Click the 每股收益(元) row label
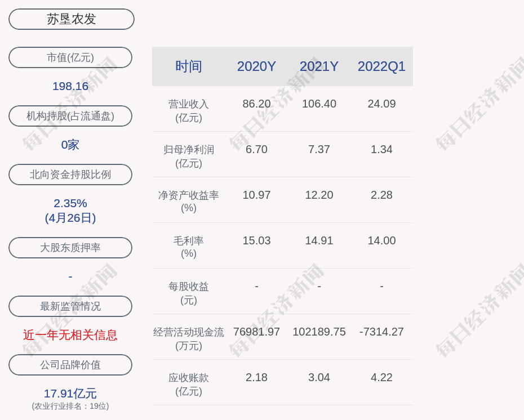Viewport: 524px width, 420px height. (189, 293)
